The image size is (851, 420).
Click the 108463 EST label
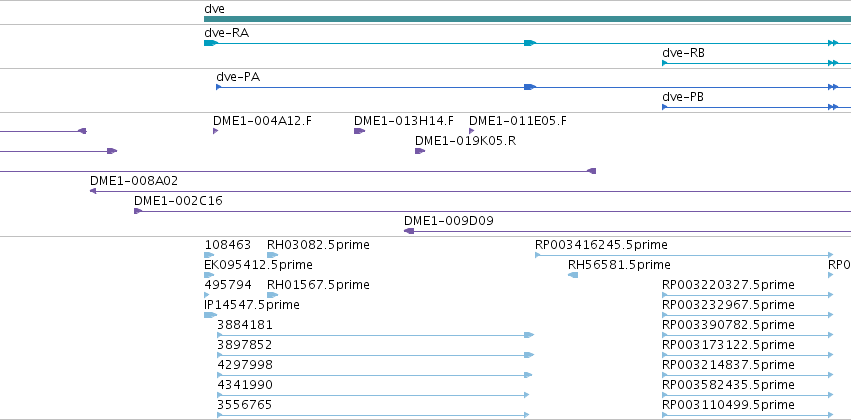click(228, 245)
